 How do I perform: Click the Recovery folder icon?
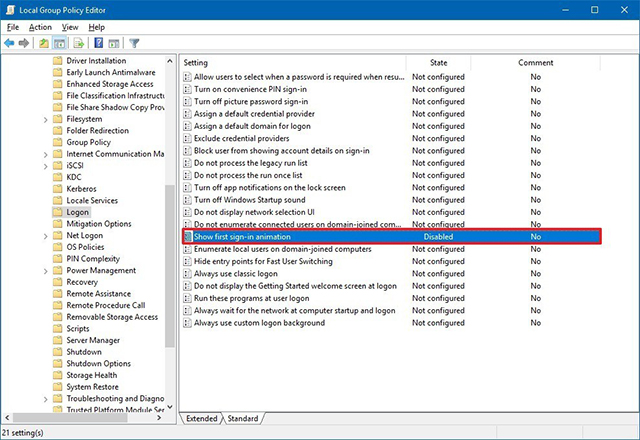point(58,282)
